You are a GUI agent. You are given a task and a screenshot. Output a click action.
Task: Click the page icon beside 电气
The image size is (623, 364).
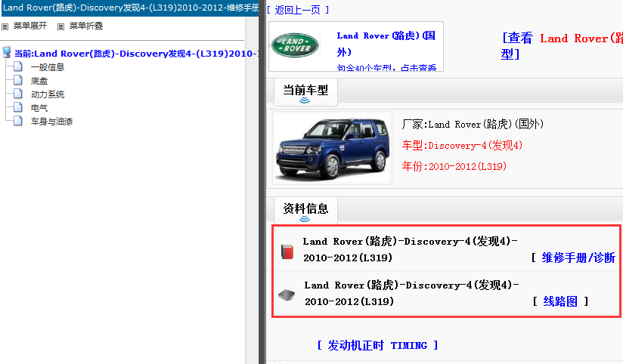tap(18, 107)
